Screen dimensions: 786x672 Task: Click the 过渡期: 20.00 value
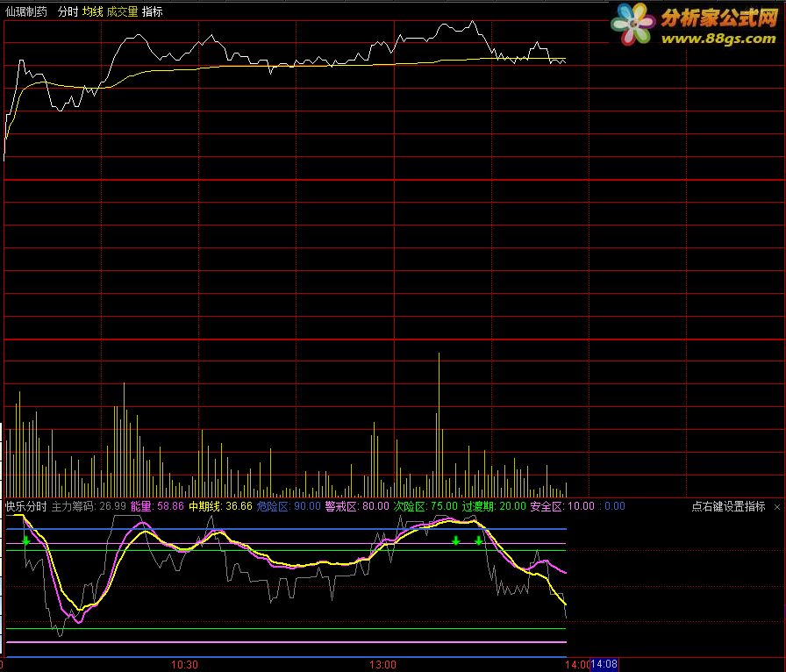click(494, 506)
